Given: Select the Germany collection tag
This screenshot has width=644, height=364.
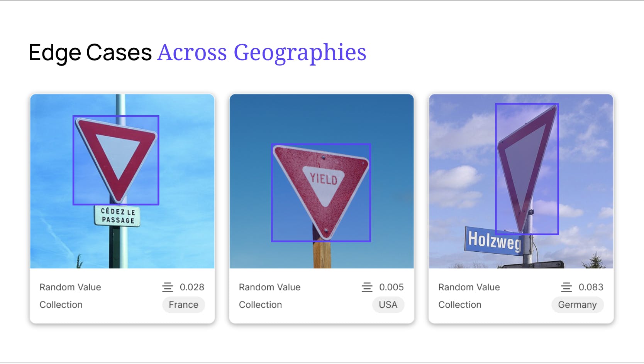Looking at the screenshot, I should point(577,305).
